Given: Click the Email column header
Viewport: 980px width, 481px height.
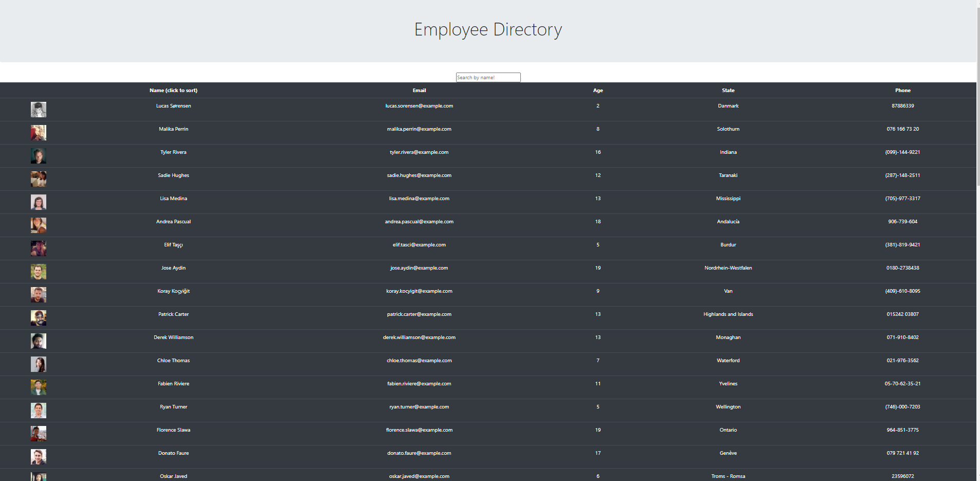Looking at the screenshot, I should 419,90.
